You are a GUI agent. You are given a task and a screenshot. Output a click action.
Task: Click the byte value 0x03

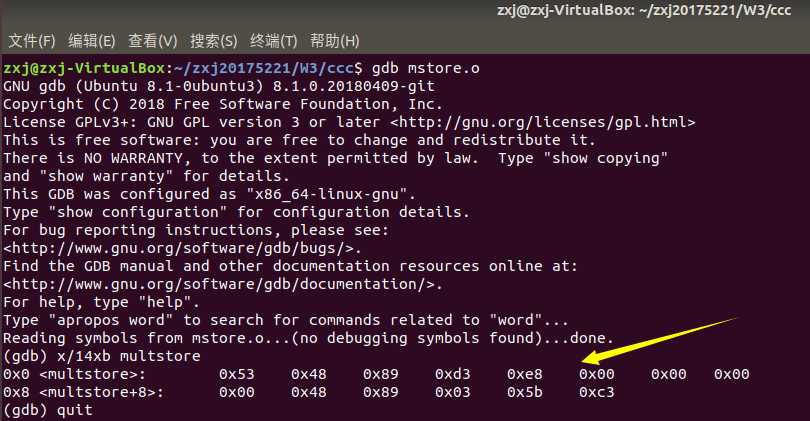click(453, 392)
